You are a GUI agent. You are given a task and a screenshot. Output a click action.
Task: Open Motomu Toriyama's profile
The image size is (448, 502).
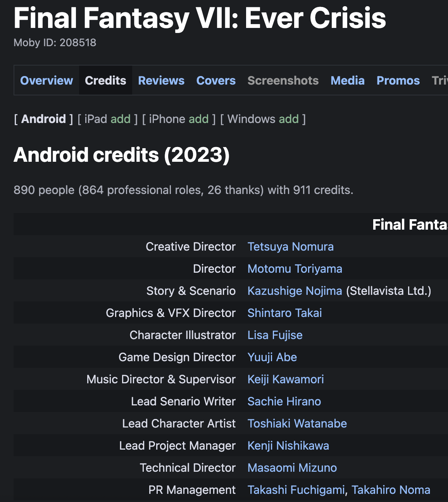pyautogui.click(x=295, y=269)
